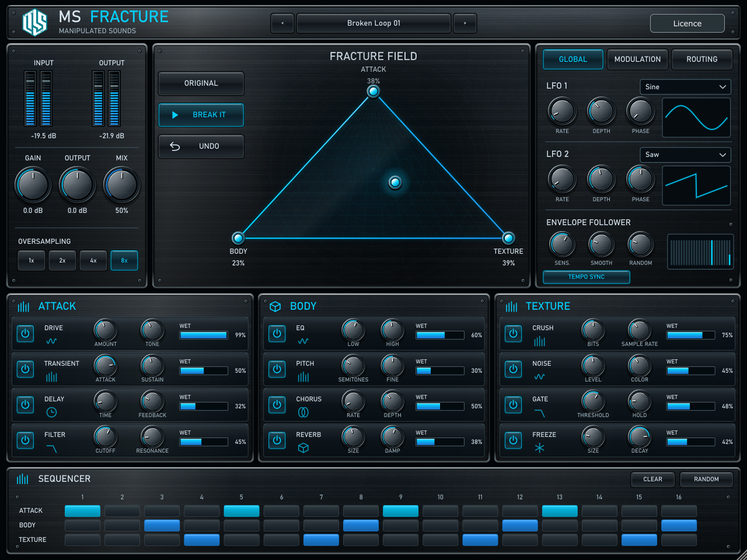Click the Original button
Screen dimensions: 747x560
tap(201, 83)
